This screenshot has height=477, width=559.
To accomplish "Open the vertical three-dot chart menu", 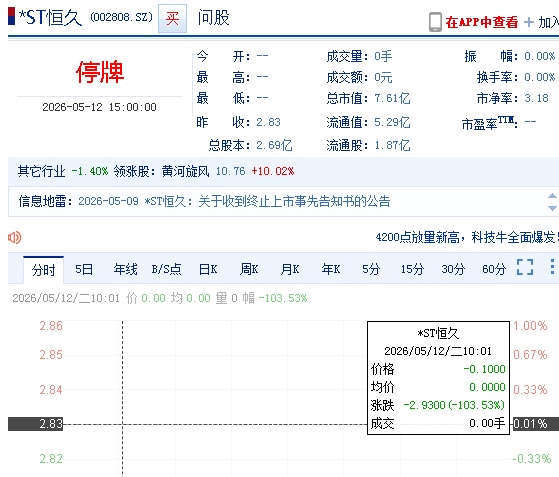I will point(552,267).
